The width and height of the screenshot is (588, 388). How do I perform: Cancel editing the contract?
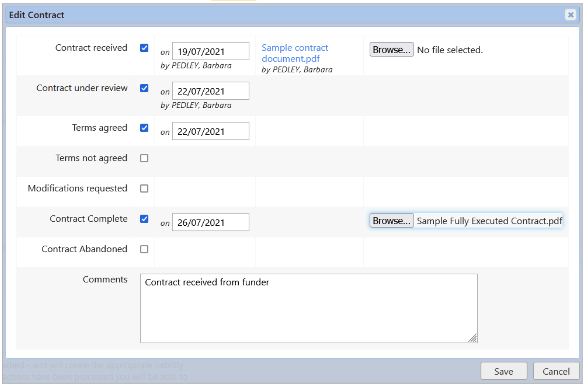[556, 371]
